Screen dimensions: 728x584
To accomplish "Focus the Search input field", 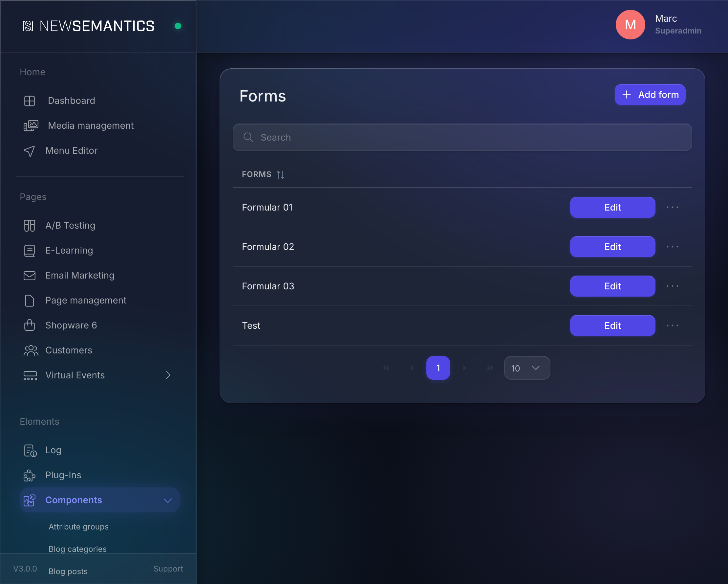I will (x=462, y=137).
